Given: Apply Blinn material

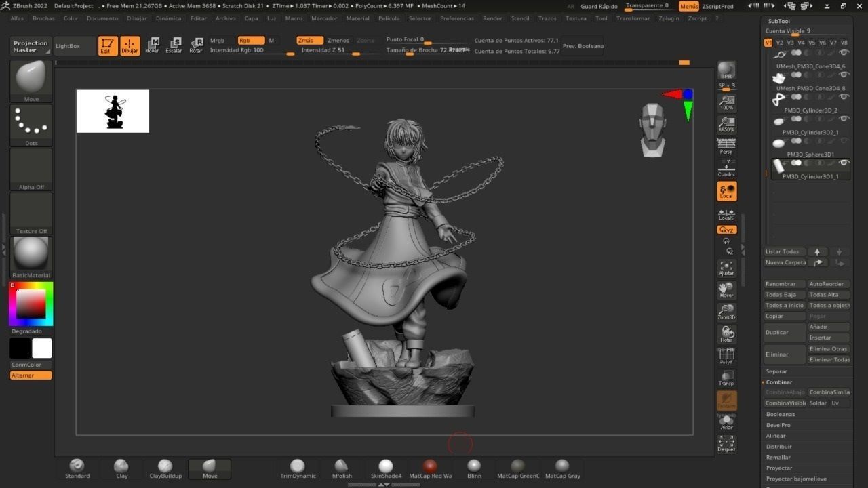Looking at the screenshot, I should click(x=474, y=469).
